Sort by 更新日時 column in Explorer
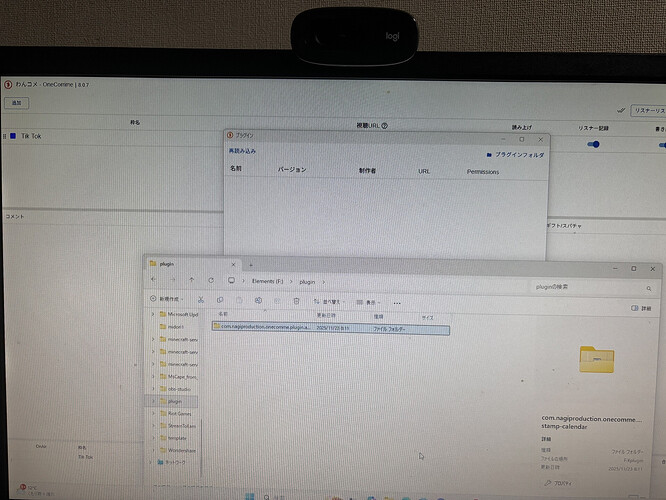 (326, 316)
